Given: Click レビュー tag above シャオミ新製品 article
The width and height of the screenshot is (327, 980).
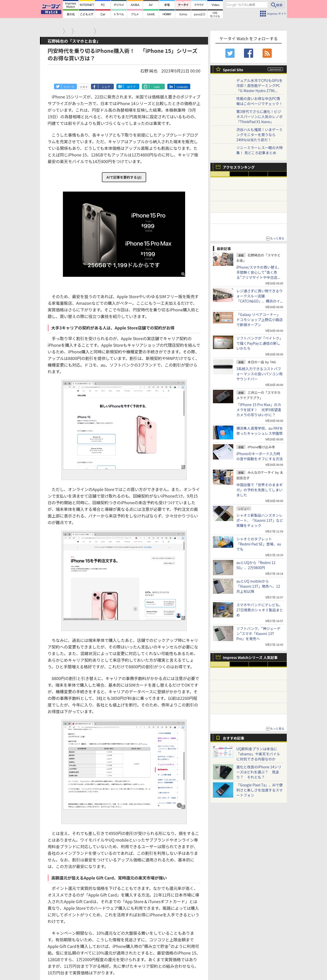Looking at the screenshot, I should coord(244,509).
